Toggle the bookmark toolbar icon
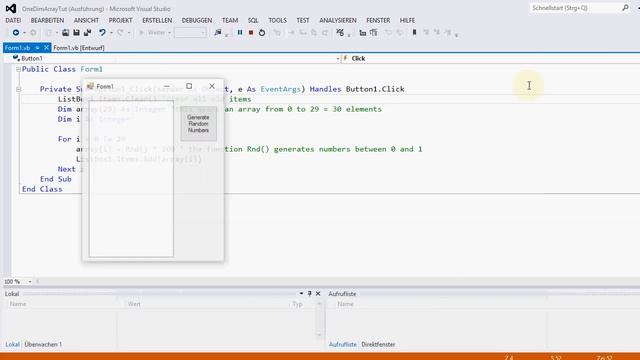 point(414,33)
